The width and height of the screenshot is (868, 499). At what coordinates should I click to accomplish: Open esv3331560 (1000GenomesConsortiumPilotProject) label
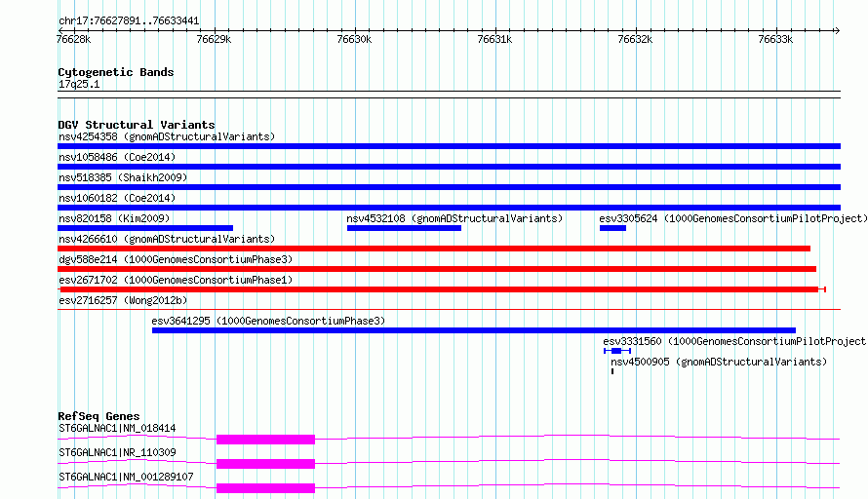pyautogui.click(x=734, y=341)
